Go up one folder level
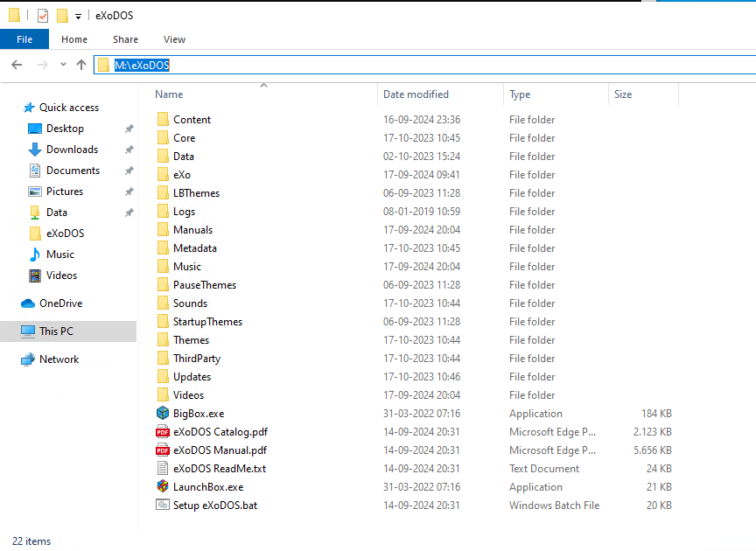This screenshot has width=756, height=551. [81, 65]
